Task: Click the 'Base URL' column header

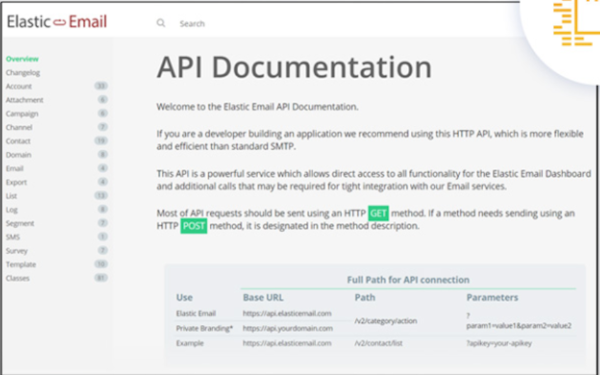Action: click(263, 297)
